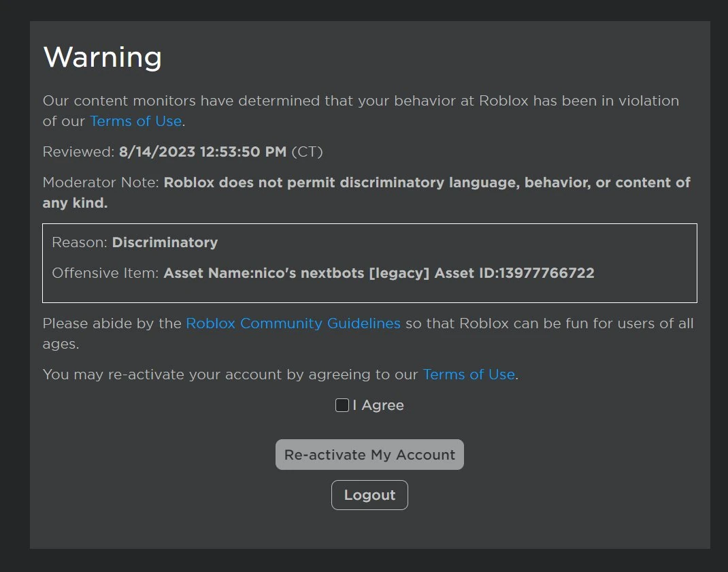
Task: Click the "I Agree" label text
Action: [x=378, y=405]
